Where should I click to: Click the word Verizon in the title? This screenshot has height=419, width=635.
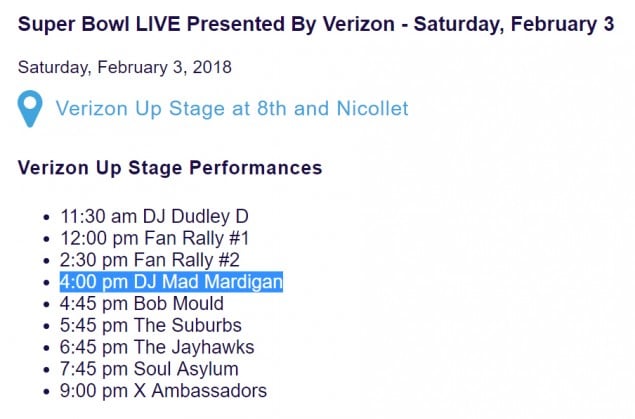[x=359, y=23]
